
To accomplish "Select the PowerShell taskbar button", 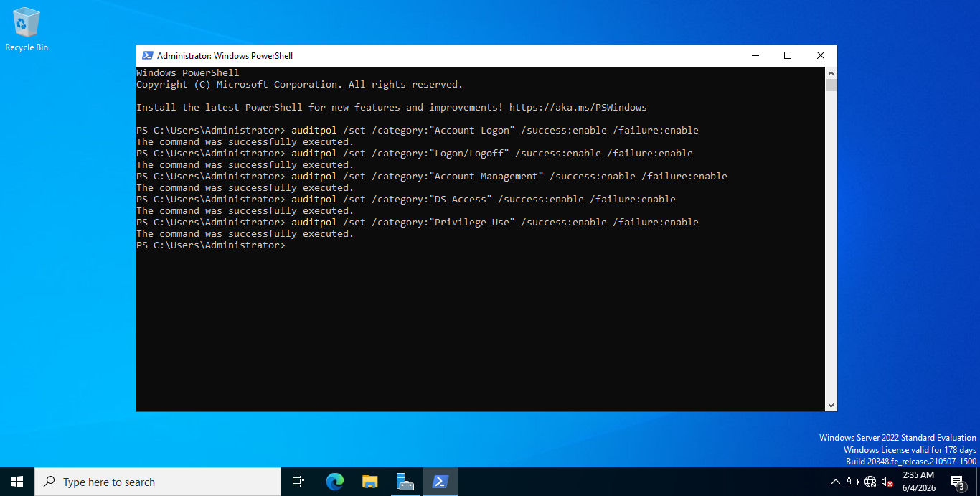I will (x=440, y=482).
